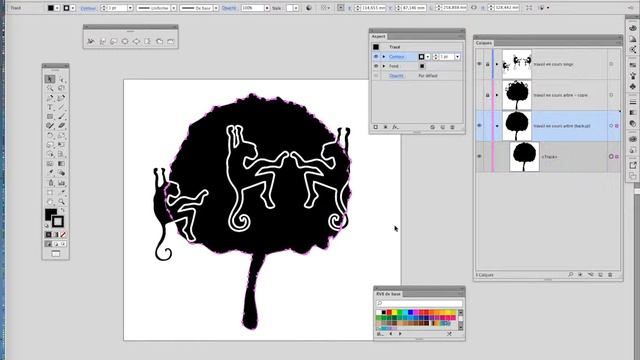
Task: Select the Magic Wand tool
Action: (50, 89)
